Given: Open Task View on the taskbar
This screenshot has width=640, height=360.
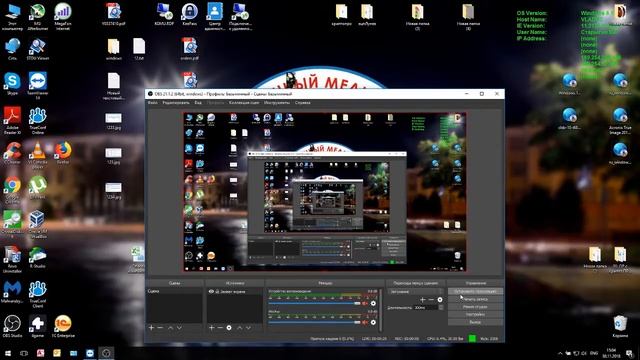Looking at the screenshot, I should point(24,353).
